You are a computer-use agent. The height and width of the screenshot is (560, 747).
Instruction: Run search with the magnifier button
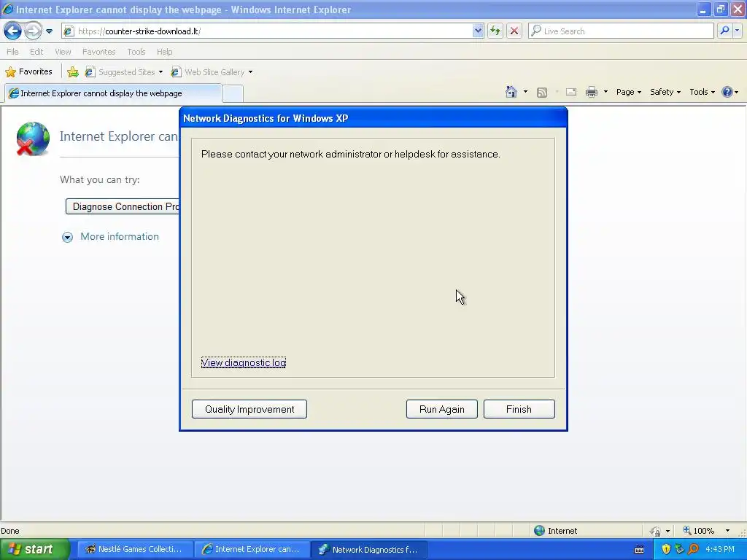(x=724, y=31)
